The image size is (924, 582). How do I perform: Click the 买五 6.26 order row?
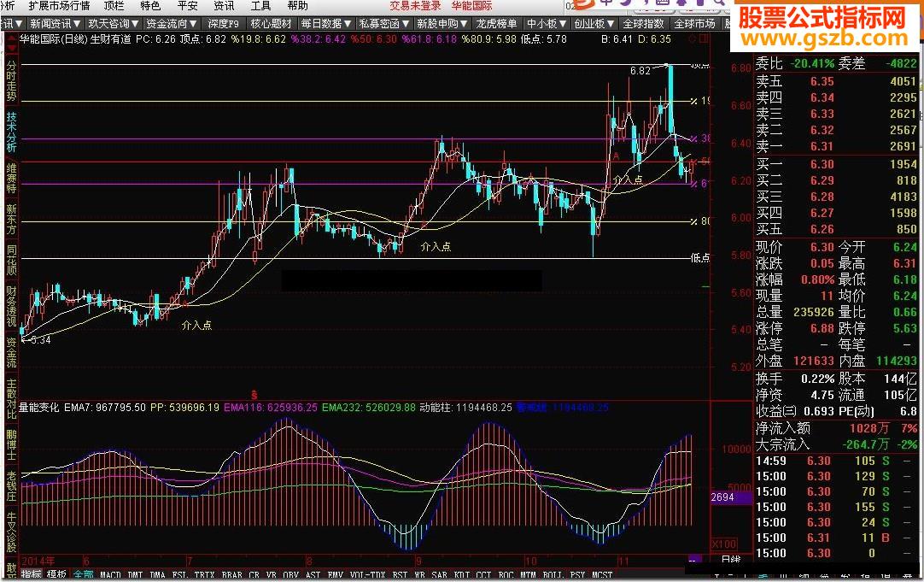835,229
